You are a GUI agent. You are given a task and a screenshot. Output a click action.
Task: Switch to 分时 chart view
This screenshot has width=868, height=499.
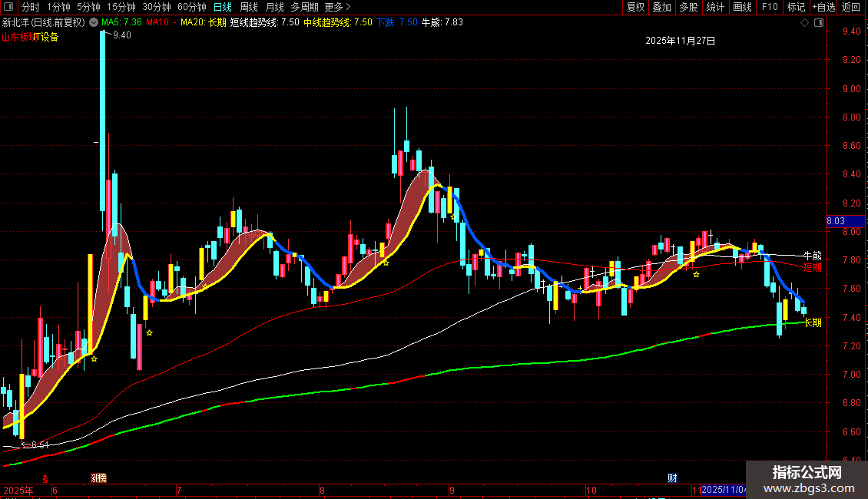pyautogui.click(x=31, y=7)
